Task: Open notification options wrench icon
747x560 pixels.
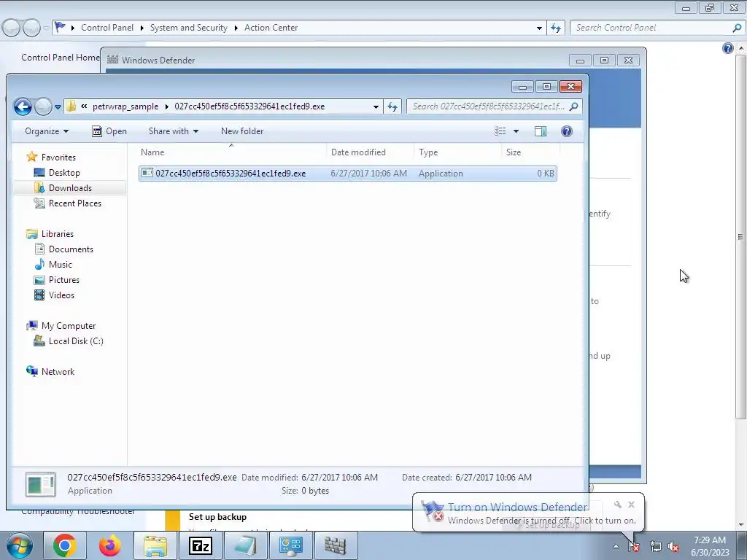Action: point(617,505)
